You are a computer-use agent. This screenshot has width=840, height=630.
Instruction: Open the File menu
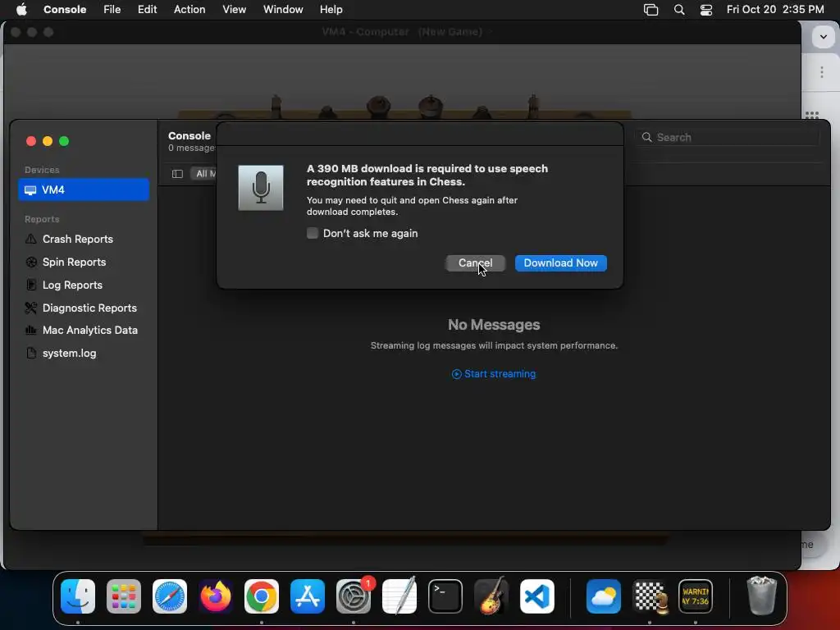point(112,9)
